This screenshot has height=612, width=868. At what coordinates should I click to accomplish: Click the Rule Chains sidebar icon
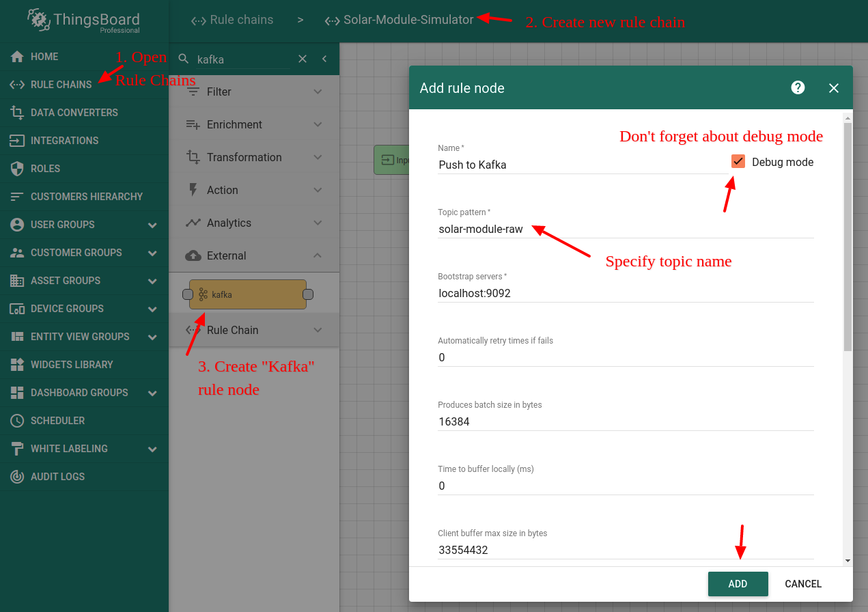(x=18, y=85)
